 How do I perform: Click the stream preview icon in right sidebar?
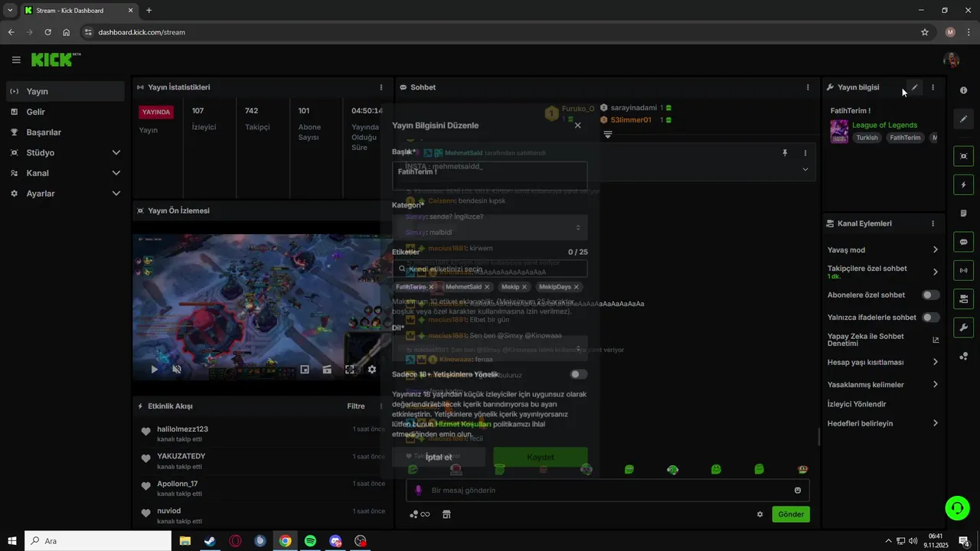coord(963,156)
